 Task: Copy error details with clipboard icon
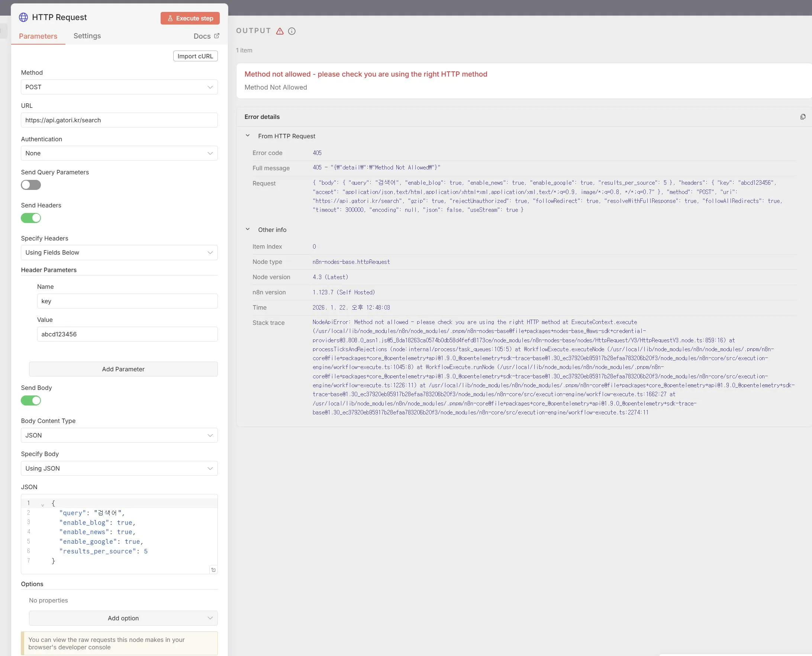(803, 117)
